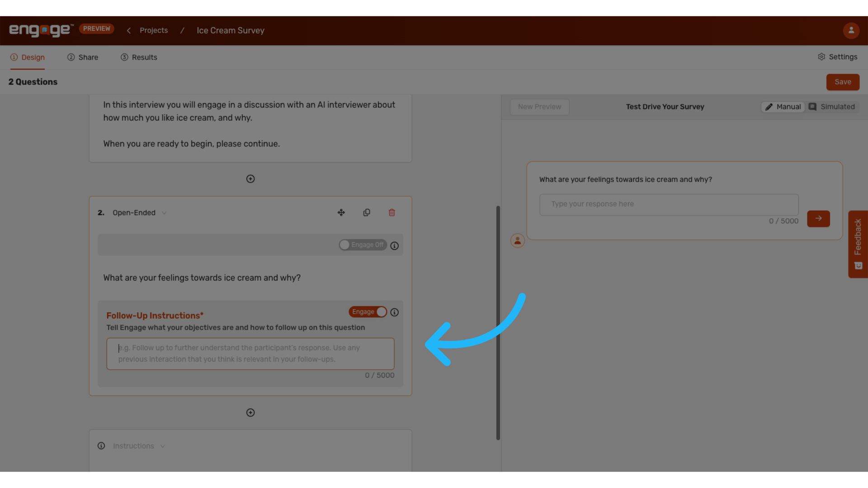Screen dimensions: 868x488
Task: Open the Open-Ended question type dropdown
Action: (139, 213)
